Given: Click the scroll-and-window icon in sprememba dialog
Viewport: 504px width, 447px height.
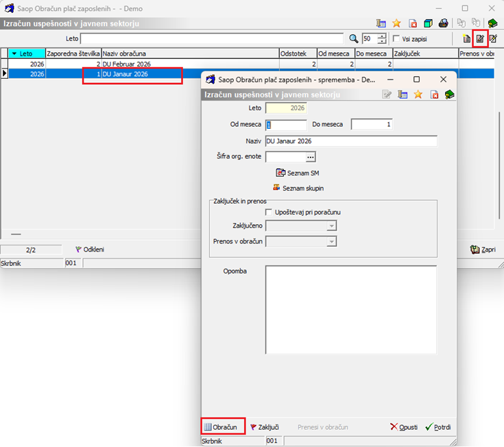Looking at the screenshot, I should [x=403, y=95].
